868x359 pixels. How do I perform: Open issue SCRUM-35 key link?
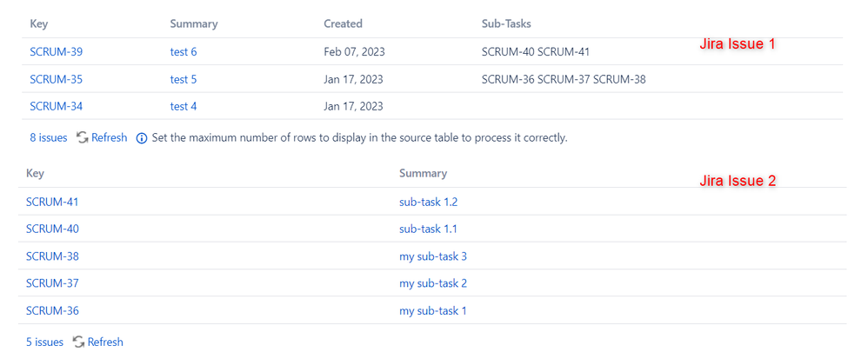point(57,79)
